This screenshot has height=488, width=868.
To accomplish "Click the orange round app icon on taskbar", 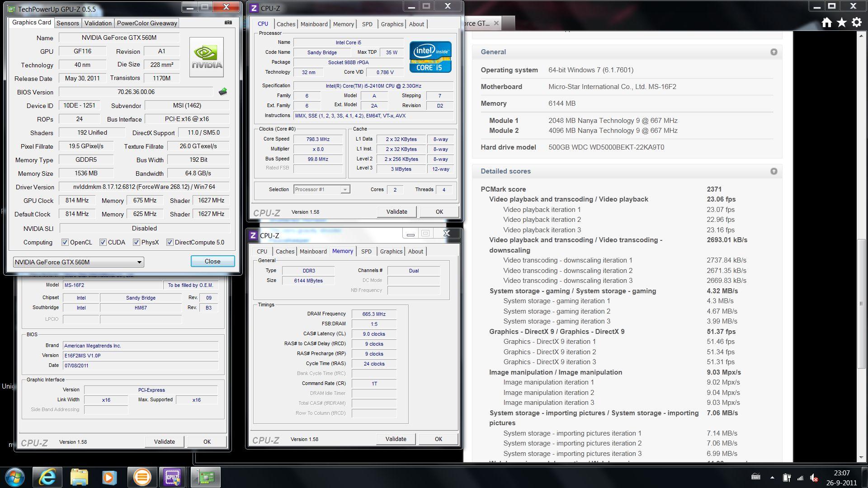I will click(x=142, y=477).
